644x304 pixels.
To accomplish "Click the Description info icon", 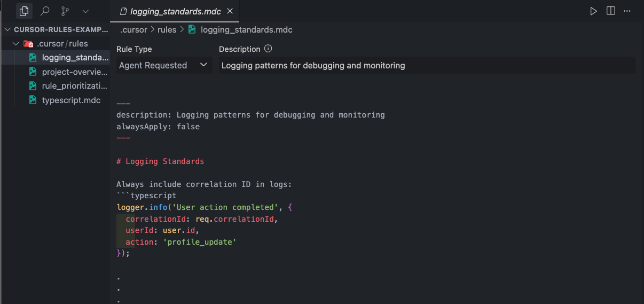I will (x=268, y=49).
